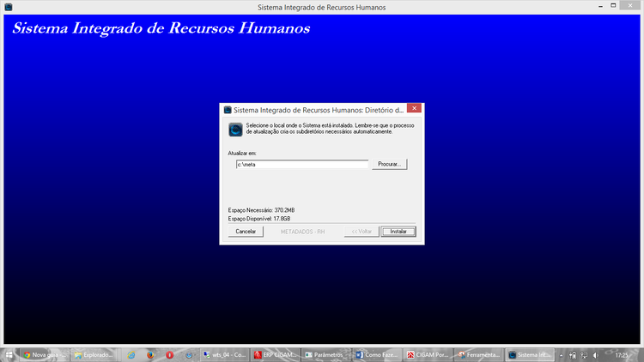Click the Instalar button
Screen dimensions: 644x362
tap(398, 232)
